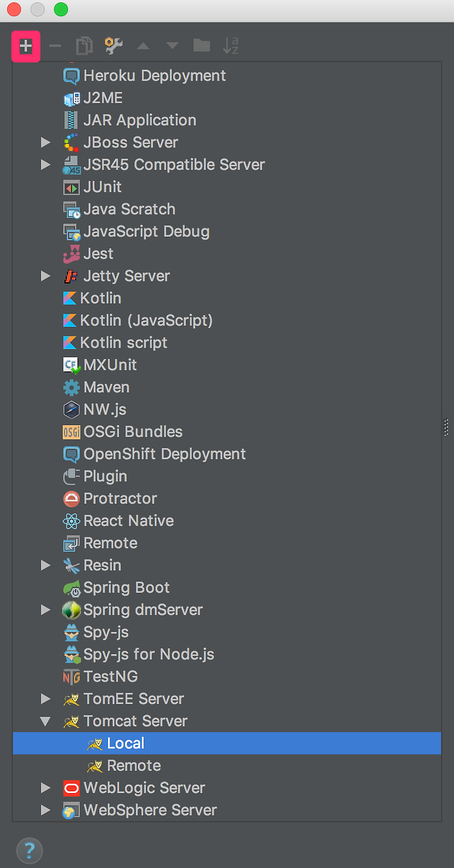Click the Kotlin icon
The width and height of the screenshot is (454, 868).
point(70,298)
